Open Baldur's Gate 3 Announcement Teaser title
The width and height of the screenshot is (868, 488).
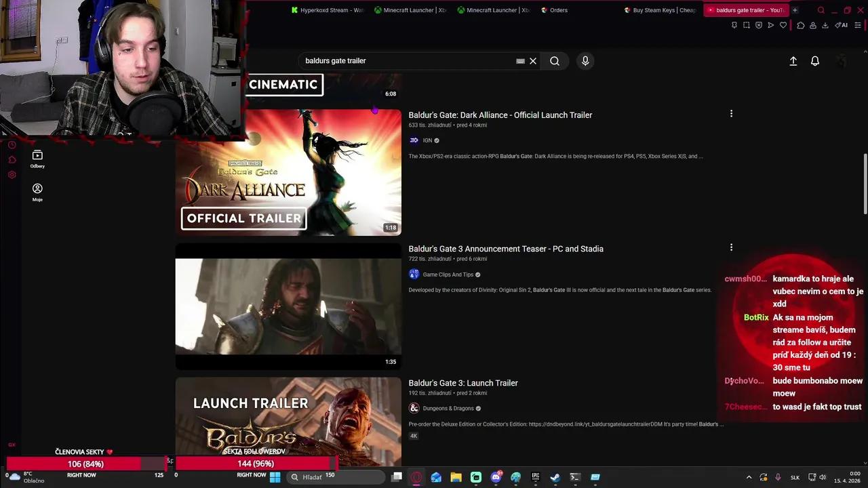506,249
